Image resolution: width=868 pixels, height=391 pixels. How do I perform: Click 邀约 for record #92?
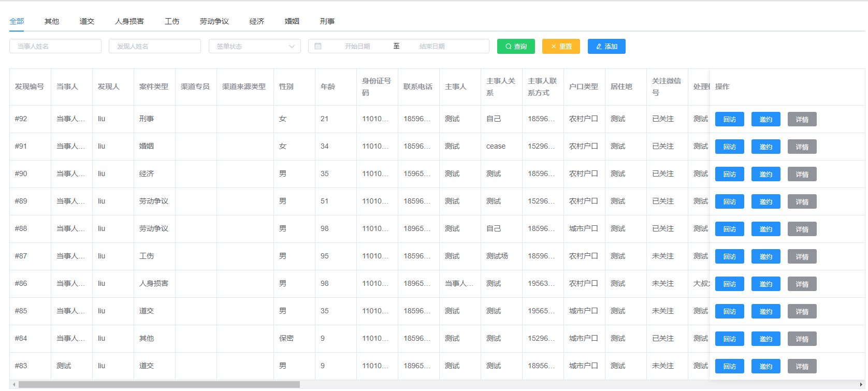766,119
